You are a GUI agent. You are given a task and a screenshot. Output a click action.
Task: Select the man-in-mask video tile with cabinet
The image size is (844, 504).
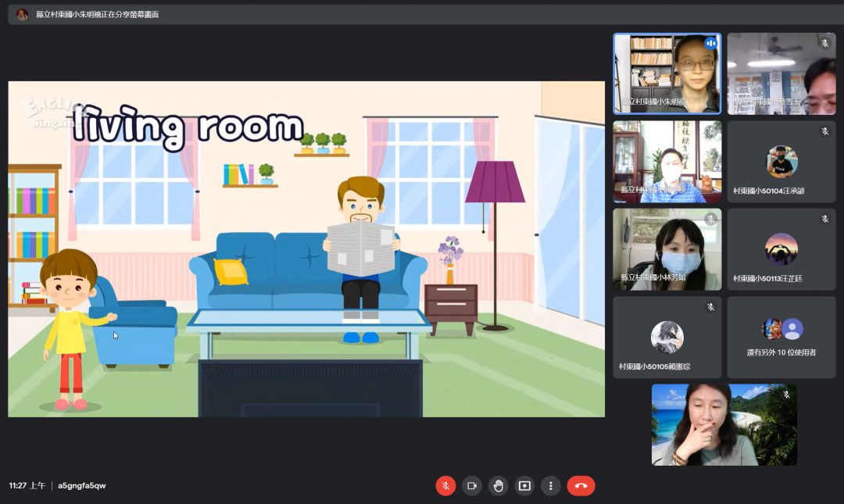(x=667, y=162)
